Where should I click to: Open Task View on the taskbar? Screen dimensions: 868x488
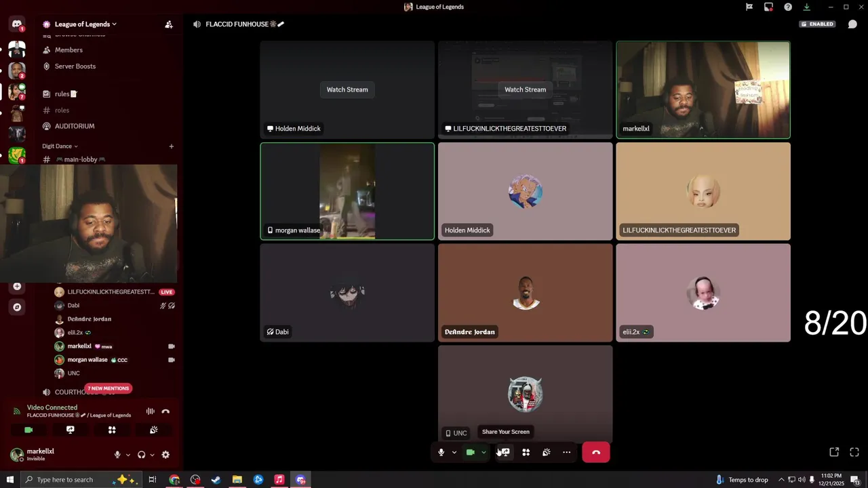(x=153, y=480)
